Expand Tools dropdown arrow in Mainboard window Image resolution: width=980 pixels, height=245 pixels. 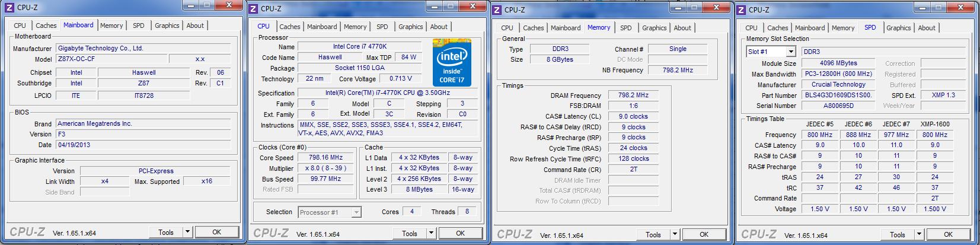click(187, 233)
